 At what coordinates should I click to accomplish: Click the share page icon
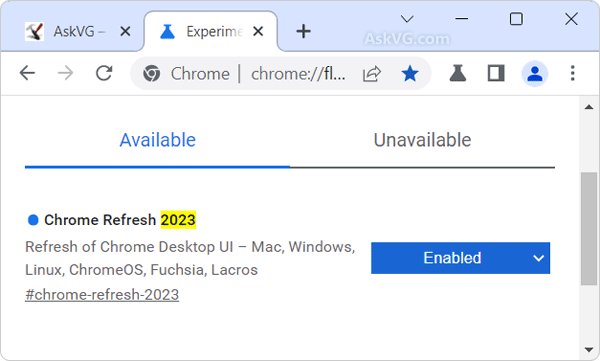click(372, 74)
